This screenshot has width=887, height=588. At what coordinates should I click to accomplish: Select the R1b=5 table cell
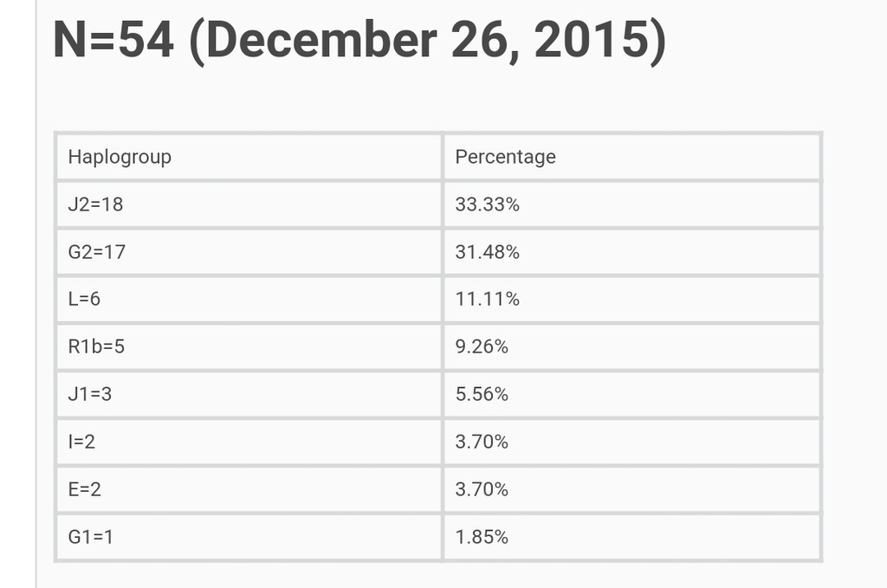(x=249, y=346)
